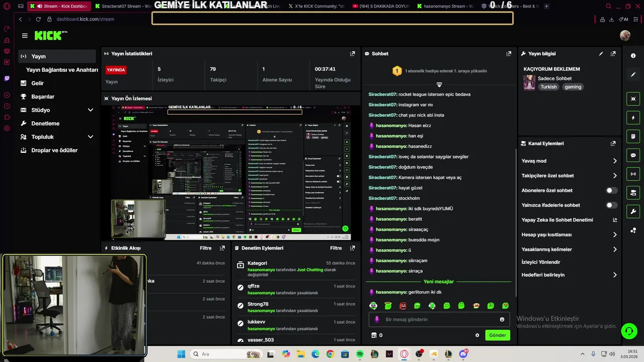Jump to Yeni mesajlar in chat
Screen dimensions: 644x362
pos(439,282)
